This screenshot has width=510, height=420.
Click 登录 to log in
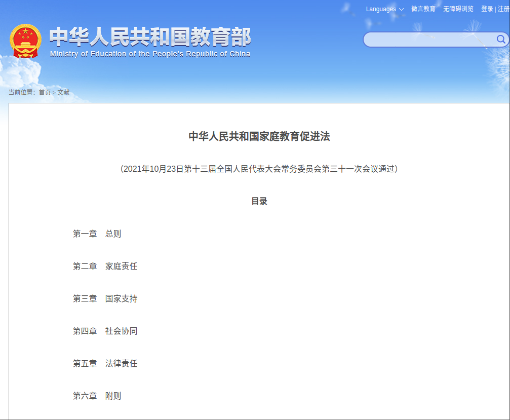487,9
